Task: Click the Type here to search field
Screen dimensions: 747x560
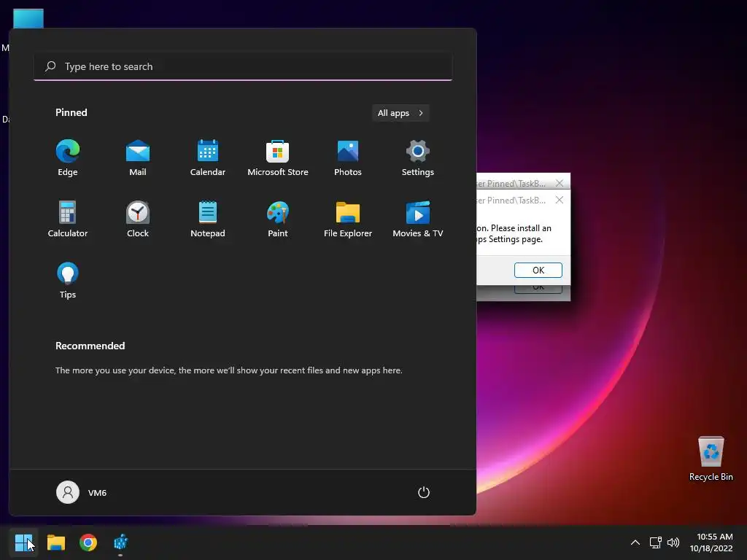Action: click(x=243, y=66)
